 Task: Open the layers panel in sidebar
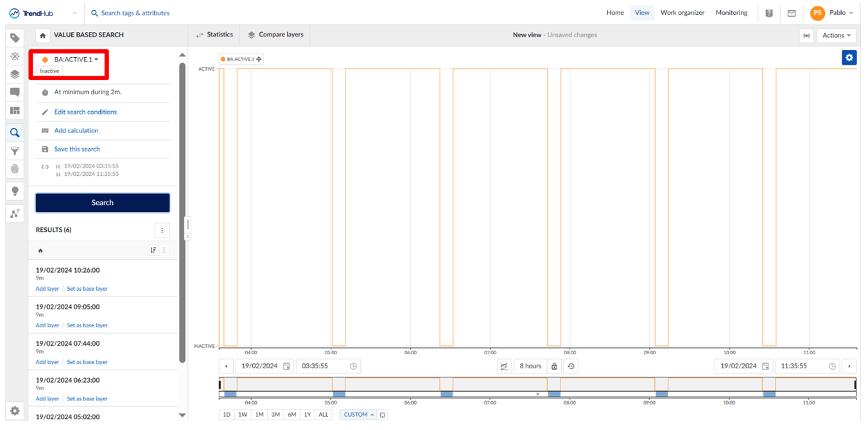click(x=15, y=74)
